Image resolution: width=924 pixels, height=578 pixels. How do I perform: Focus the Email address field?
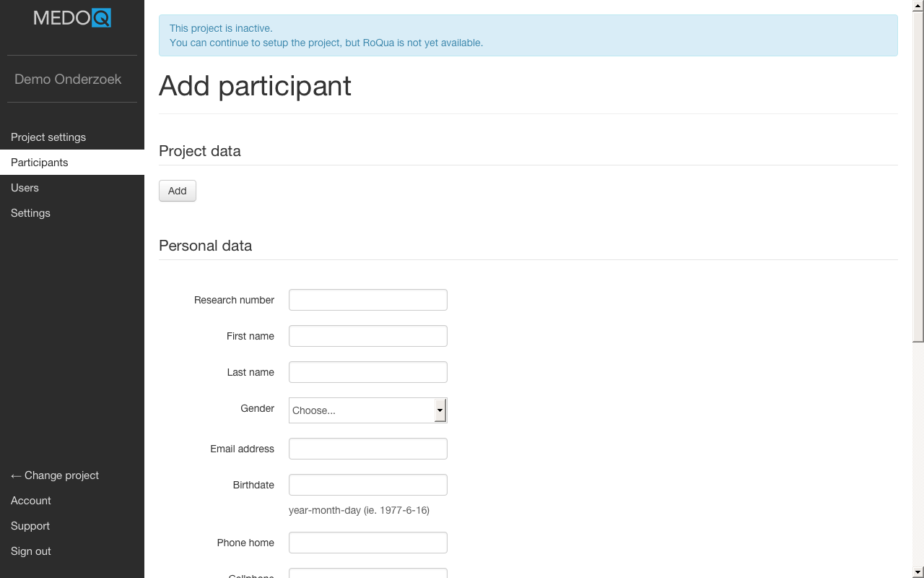(368, 449)
